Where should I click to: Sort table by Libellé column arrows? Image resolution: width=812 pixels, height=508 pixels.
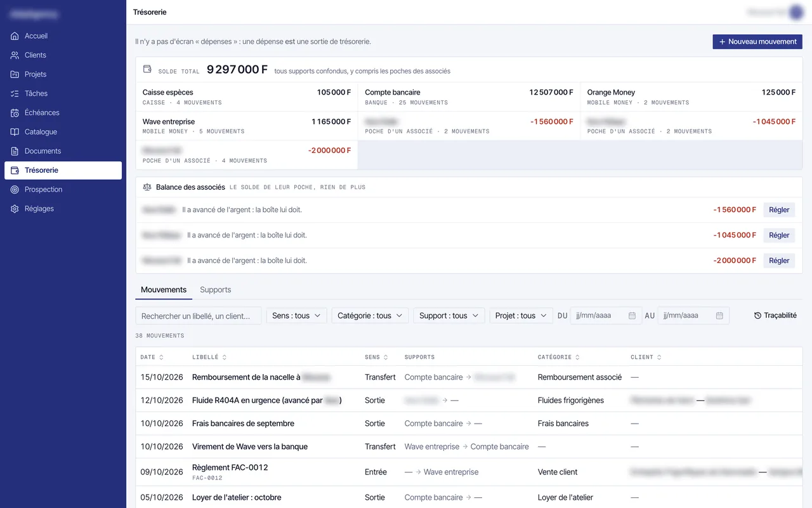click(x=225, y=358)
